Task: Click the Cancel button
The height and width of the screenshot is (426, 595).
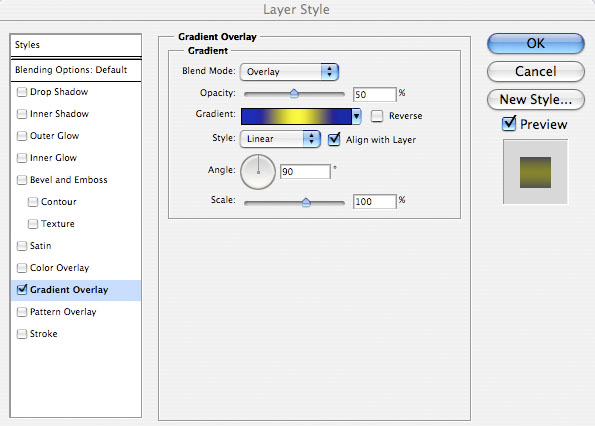Action: point(535,71)
